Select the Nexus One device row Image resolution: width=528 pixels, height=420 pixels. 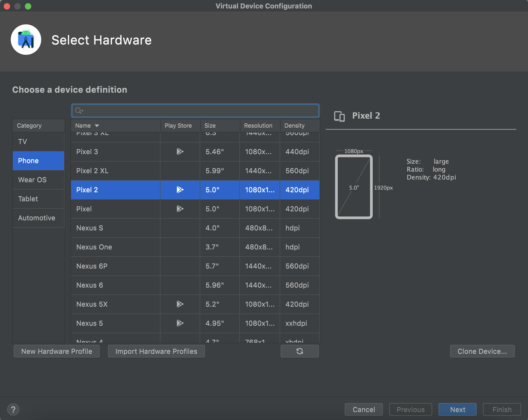click(195, 247)
